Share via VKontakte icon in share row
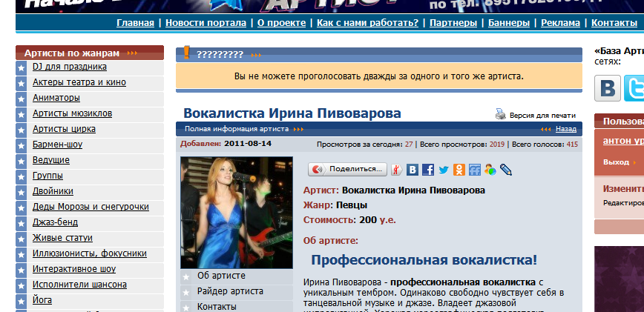644x312 pixels. (412, 169)
